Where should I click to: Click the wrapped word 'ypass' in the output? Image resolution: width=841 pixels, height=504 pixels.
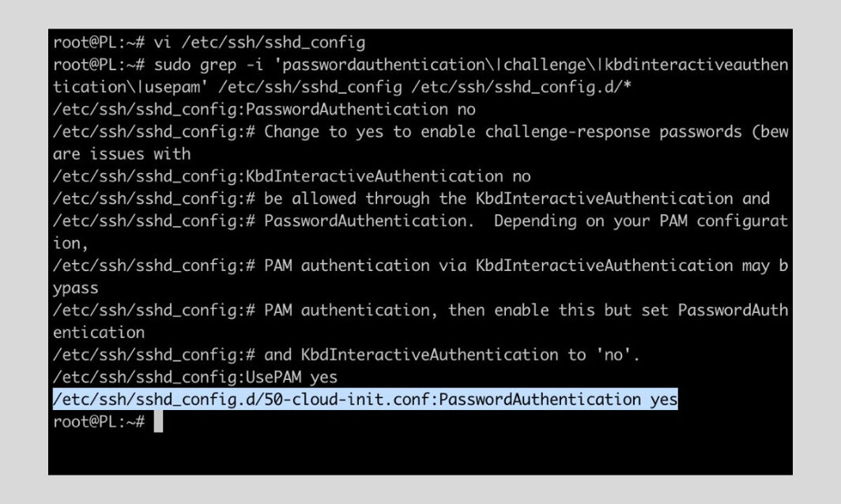coord(76,288)
